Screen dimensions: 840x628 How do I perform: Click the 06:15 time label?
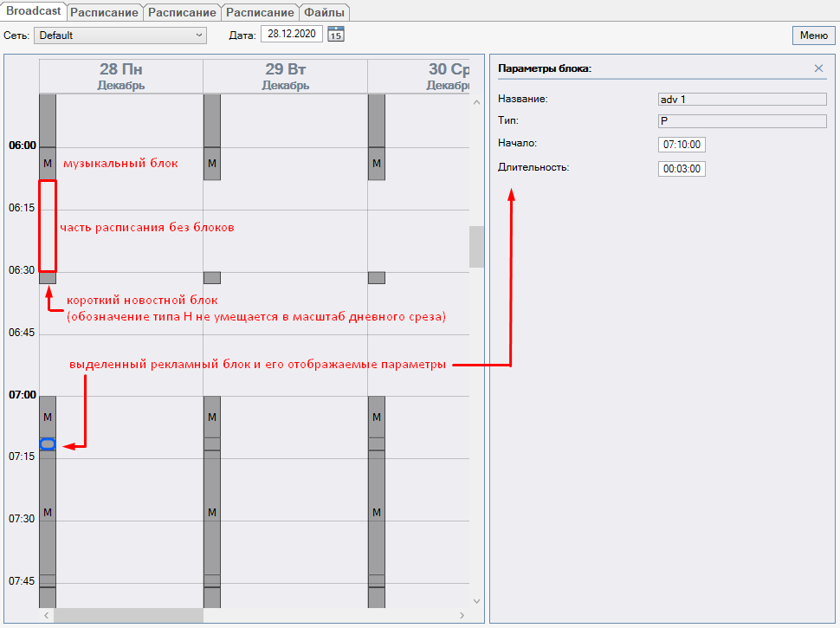(22, 208)
